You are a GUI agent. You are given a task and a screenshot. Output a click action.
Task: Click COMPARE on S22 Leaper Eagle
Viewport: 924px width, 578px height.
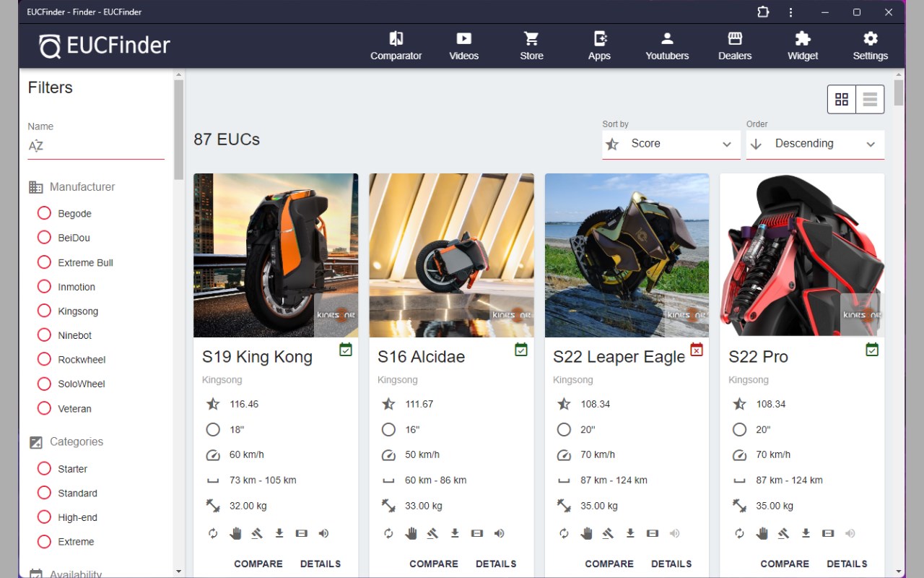(609, 564)
